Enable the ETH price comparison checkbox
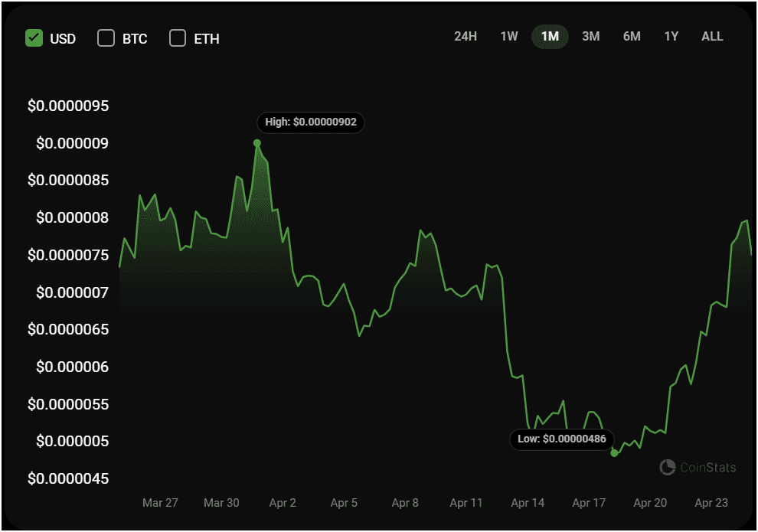 [177, 38]
